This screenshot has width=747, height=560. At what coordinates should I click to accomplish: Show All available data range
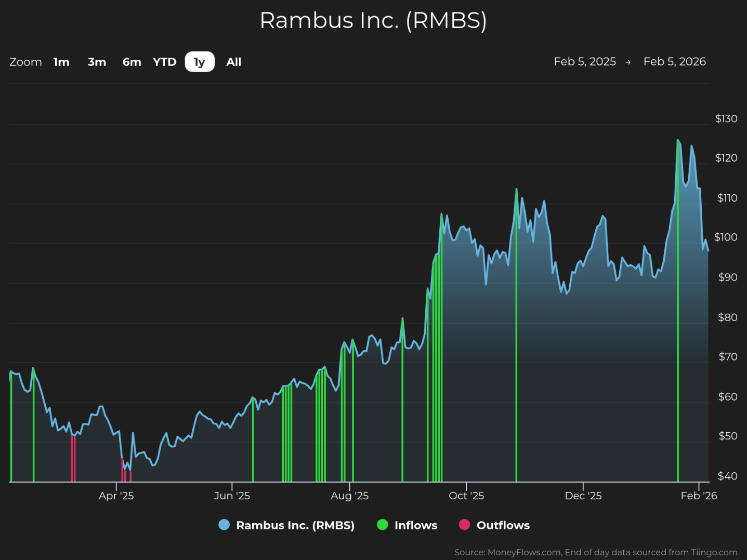pos(234,62)
